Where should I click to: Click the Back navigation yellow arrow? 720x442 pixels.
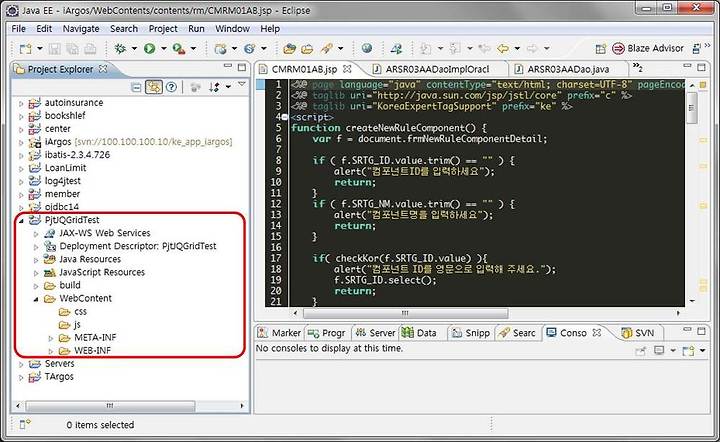pyautogui.click(x=503, y=48)
